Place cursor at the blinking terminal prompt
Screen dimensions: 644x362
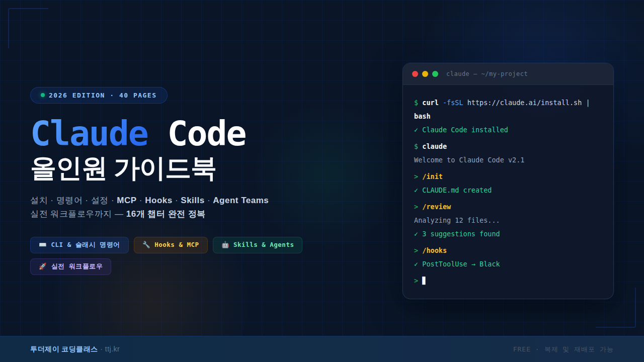tap(423, 281)
